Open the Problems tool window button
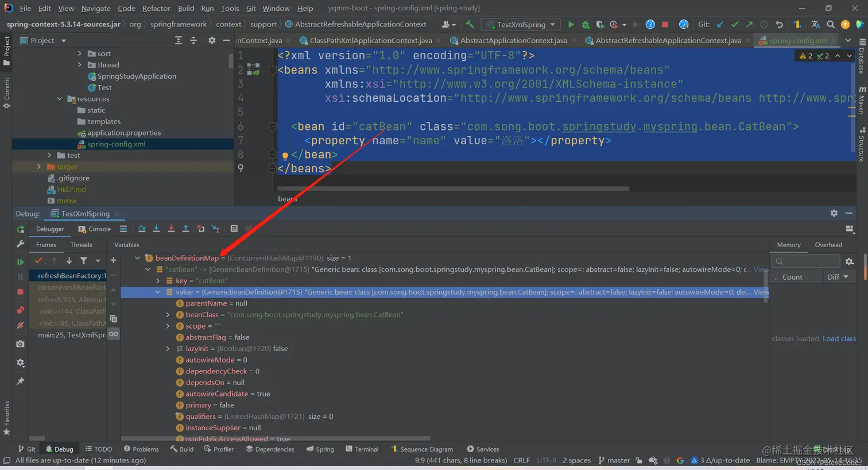Image resolution: width=868 pixels, height=470 pixels. coord(141,449)
